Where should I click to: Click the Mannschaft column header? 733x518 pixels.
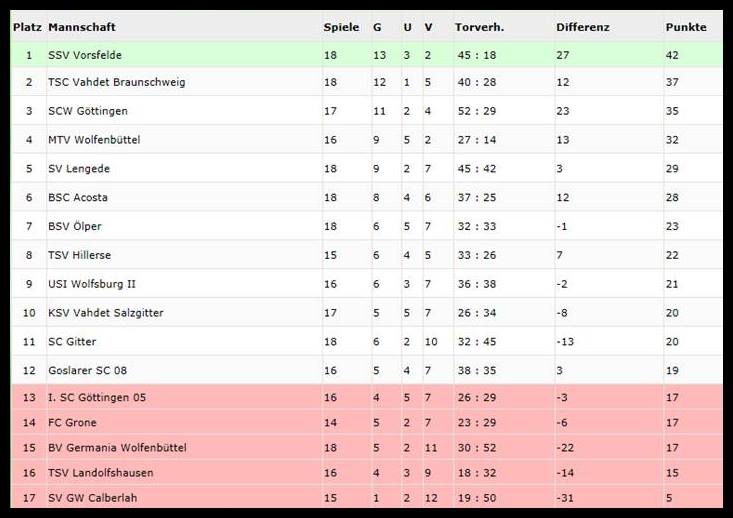click(x=80, y=27)
